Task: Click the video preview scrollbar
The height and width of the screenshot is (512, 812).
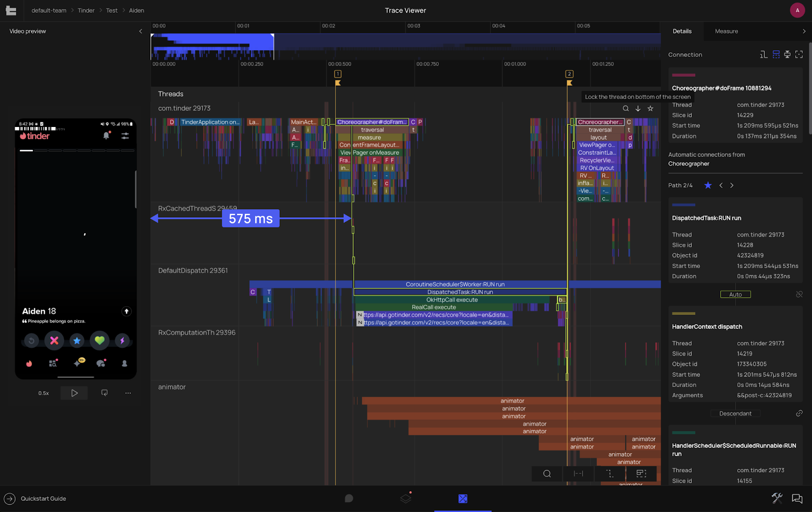Action: pos(136,189)
